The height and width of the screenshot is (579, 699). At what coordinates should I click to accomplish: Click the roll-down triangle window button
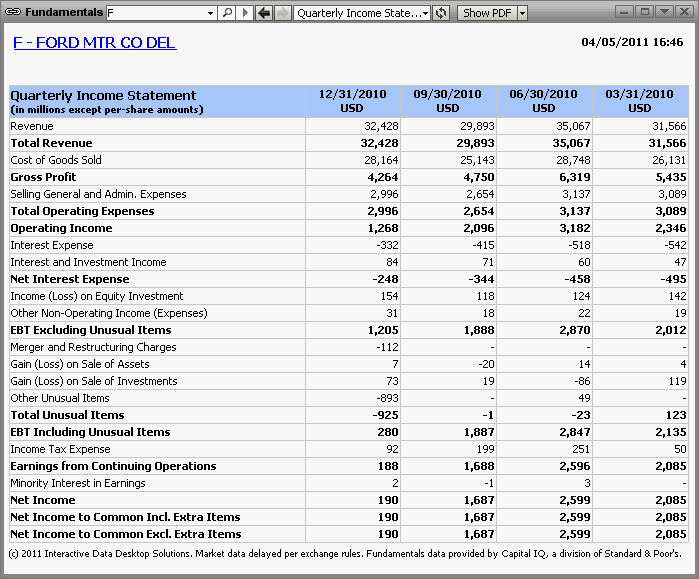point(664,12)
